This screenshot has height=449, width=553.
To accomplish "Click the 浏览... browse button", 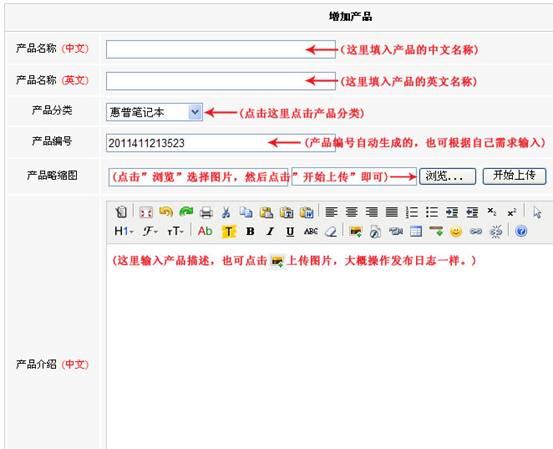I will [447, 176].
